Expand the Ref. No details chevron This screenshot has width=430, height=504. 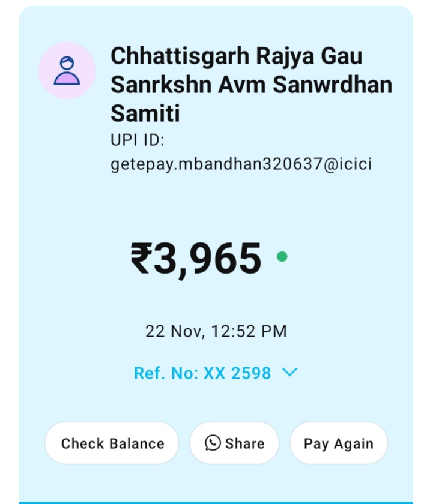click(x=289, y=373)
